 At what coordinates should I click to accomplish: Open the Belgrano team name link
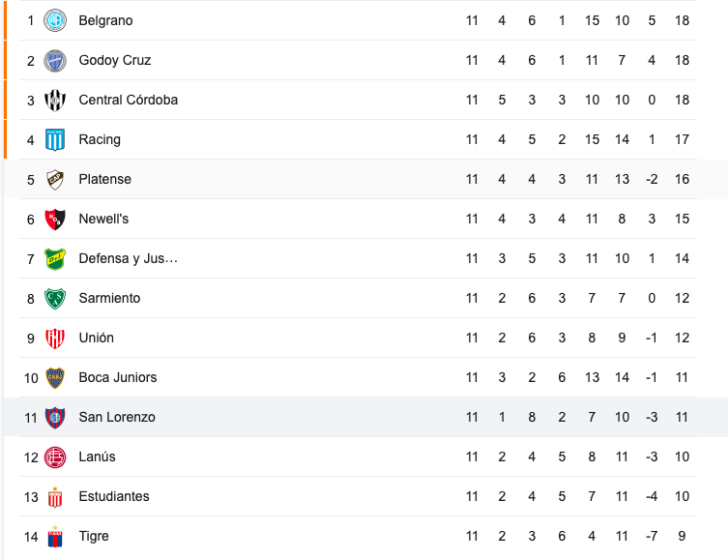pyautogui.click(x=105, y=20)
